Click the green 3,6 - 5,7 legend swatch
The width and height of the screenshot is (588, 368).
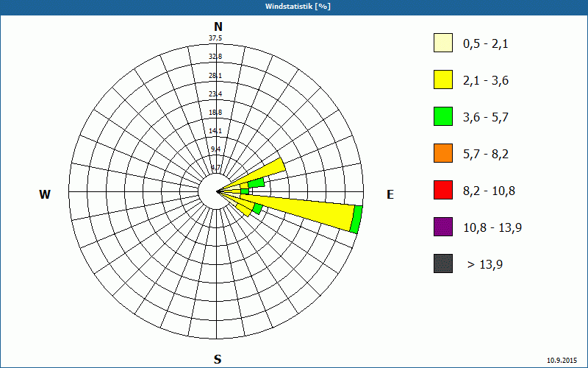[x=443, y=116]
